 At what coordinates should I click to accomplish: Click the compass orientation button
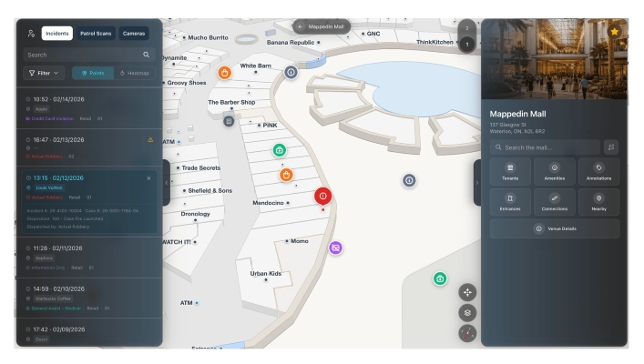tap(467, 333)
